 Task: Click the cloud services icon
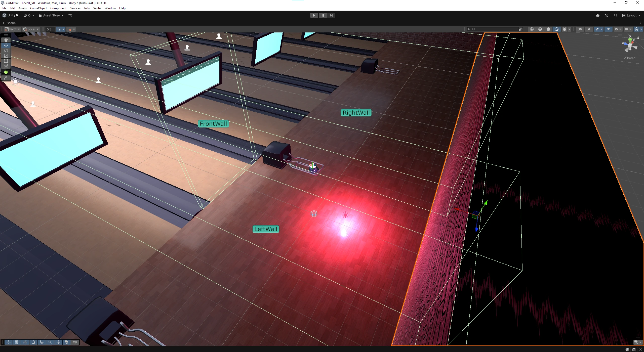pos(598,15)
